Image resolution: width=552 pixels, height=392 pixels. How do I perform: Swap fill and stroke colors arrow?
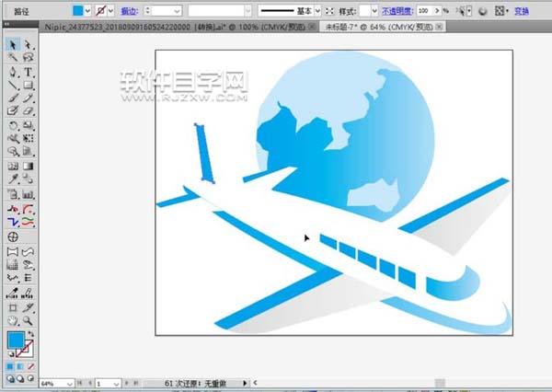point(30,333)
